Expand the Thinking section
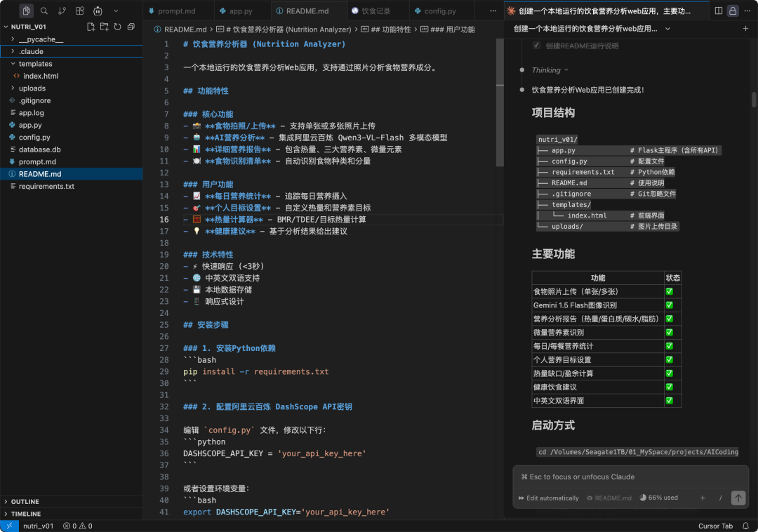Image resolution: width=758 pixels, height=532 pixels. (x=550, y=70)
